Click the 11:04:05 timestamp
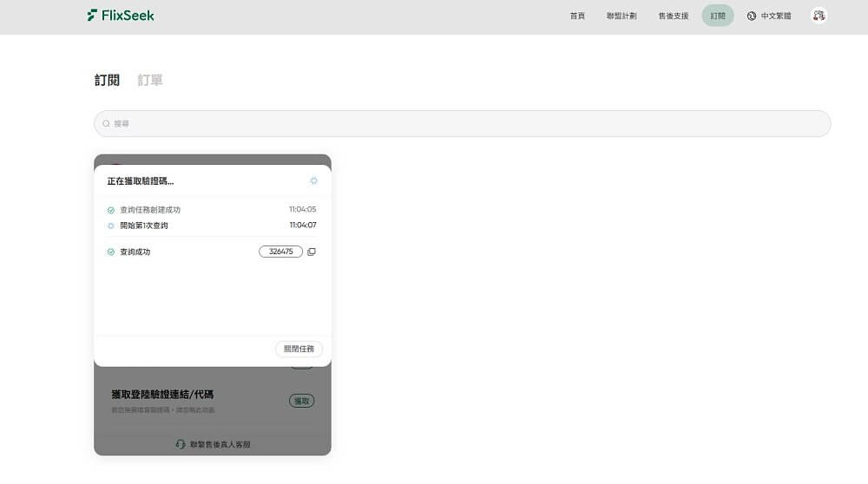This screenshot has width=868, height=484. 302,209
